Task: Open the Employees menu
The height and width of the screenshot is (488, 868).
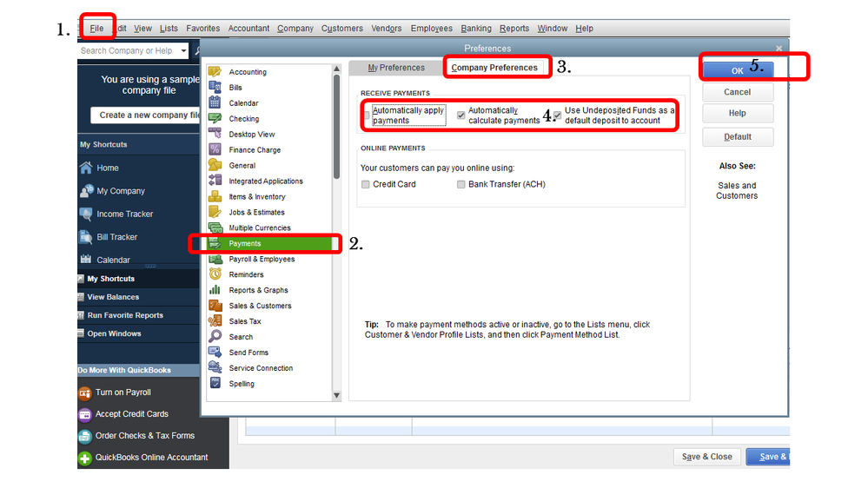Action: pos(431,28)
